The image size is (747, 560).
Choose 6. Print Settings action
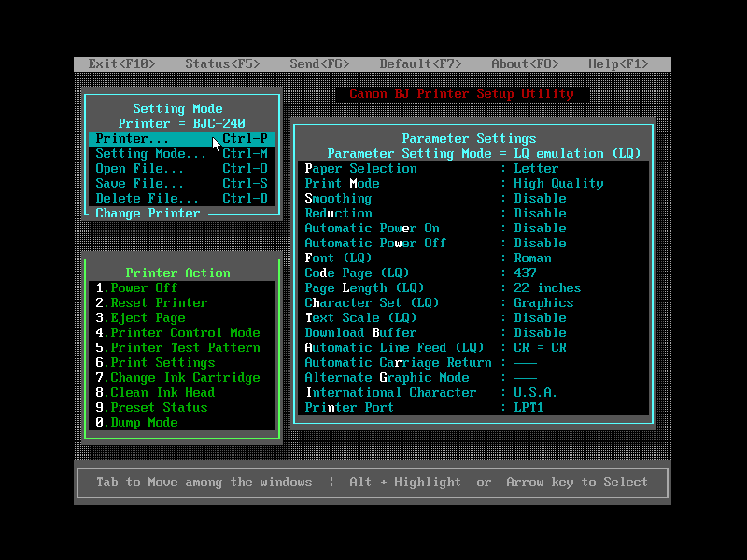coord(182,362)
